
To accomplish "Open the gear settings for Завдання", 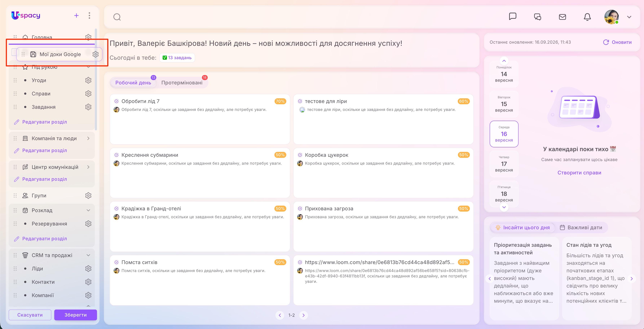I will tap(88, 107).
